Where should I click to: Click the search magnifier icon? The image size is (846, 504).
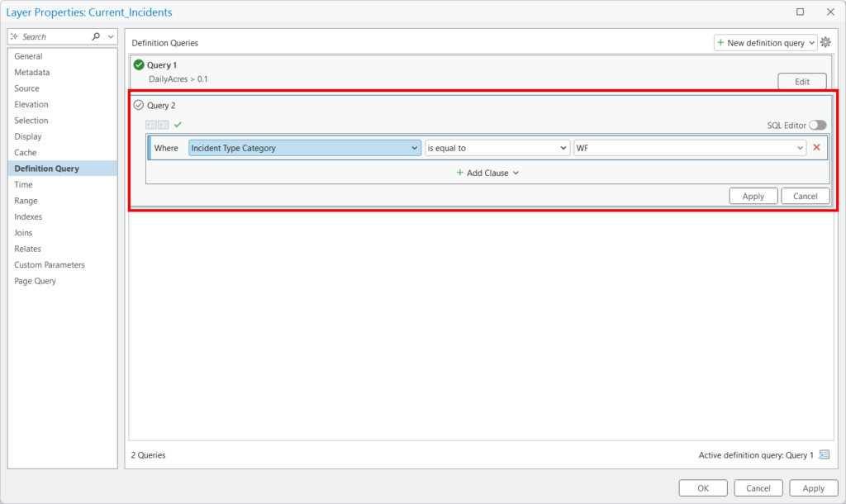[96, 36]
